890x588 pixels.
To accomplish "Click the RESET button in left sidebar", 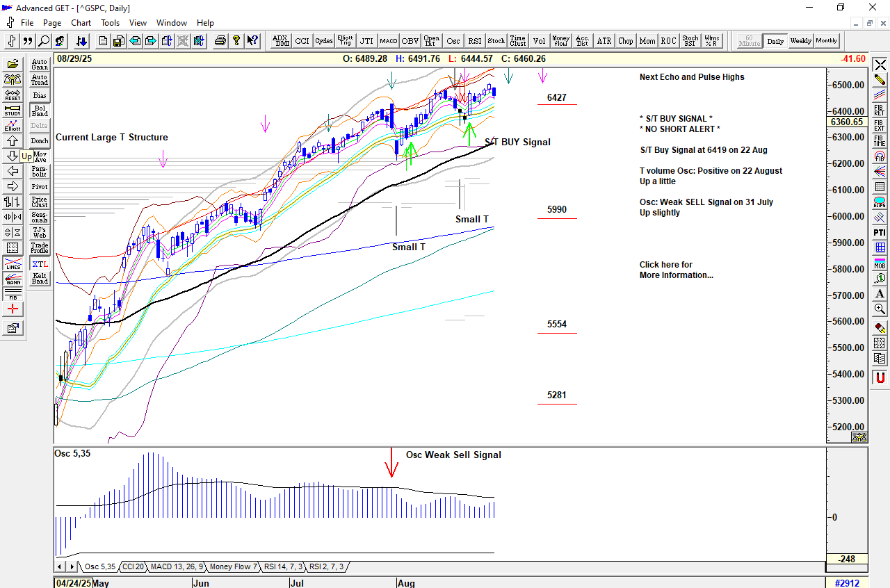I will point(13,95).
